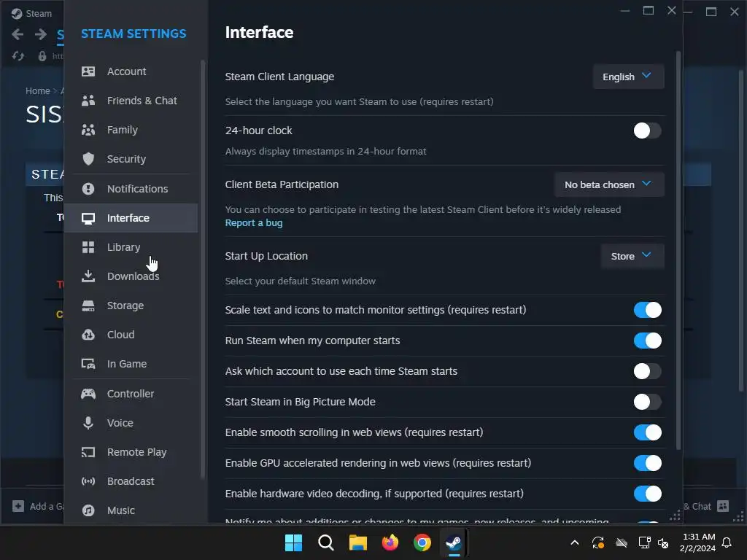Launch Firefox from taskbar
Image resolution: width=747 pixels, height=560 pixels.
(x=390, y=542)
